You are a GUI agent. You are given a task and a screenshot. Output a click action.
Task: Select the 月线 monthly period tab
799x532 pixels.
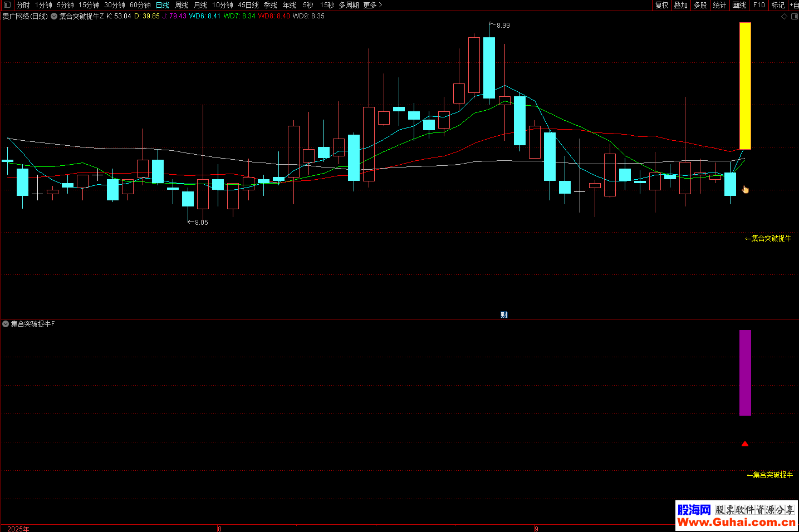pyautogui.click(x=200, y=5)
